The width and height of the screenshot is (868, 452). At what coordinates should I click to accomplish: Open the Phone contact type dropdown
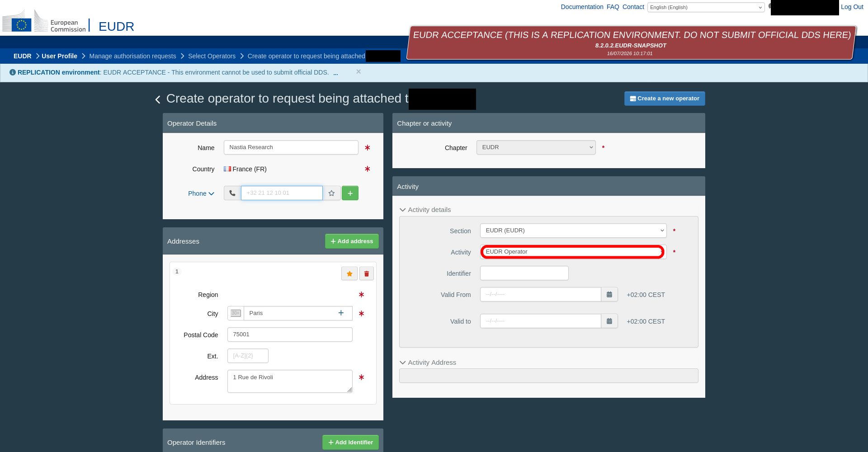point(201,193)
